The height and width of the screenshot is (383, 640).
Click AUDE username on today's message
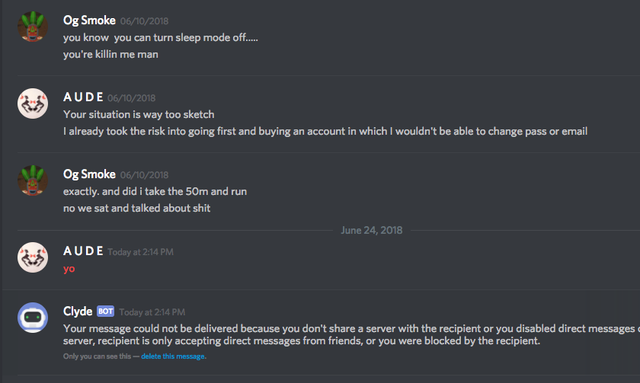(x=83, y=251)
